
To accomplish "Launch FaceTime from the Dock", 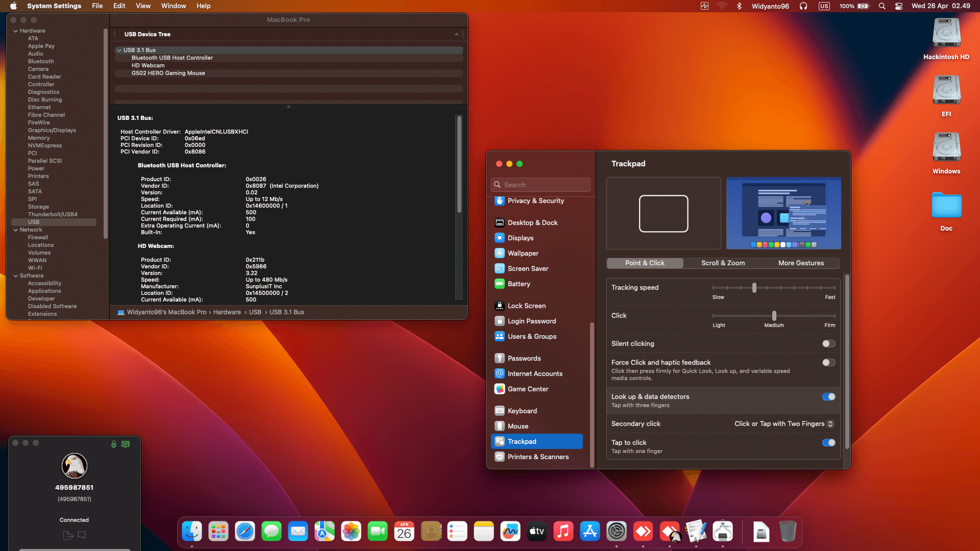I will point(378,532).
